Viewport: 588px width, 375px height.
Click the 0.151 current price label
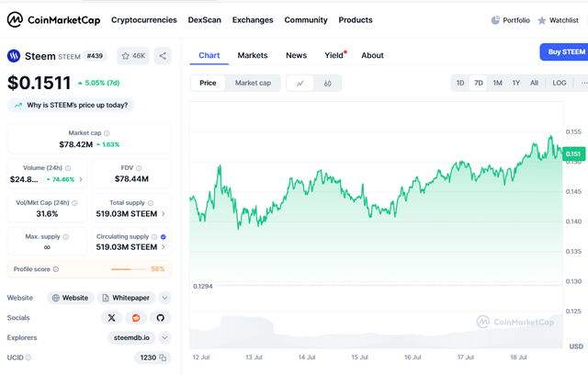pyautogui.click(x=573, y=153)
